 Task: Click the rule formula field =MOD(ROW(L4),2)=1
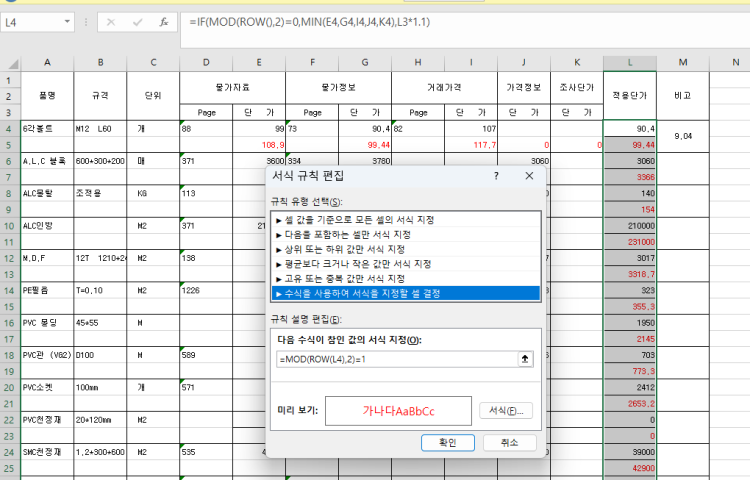click(x=397, y=359)
